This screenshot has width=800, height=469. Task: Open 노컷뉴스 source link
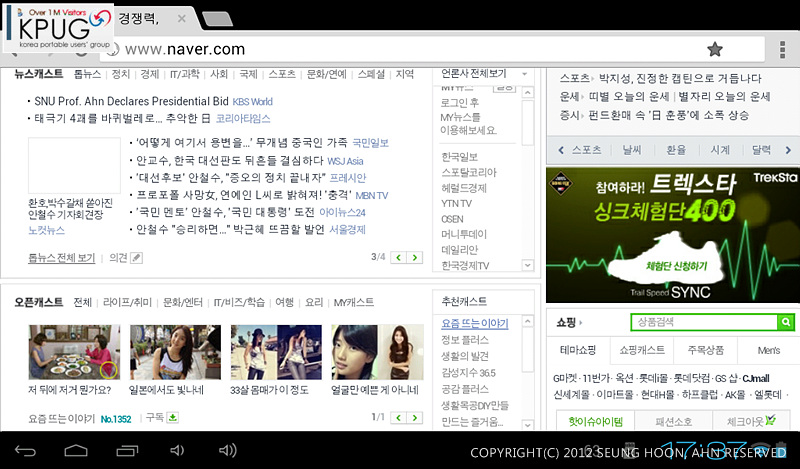tap(46, 230)
